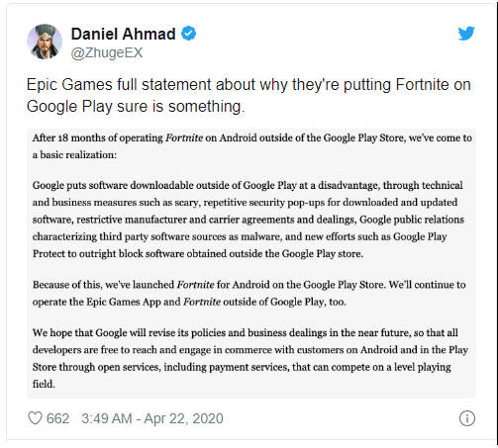The image size is (498, 448).
Task: Open the tweet info circle icon
Action: pyautogui.click(x=467, y=418)
